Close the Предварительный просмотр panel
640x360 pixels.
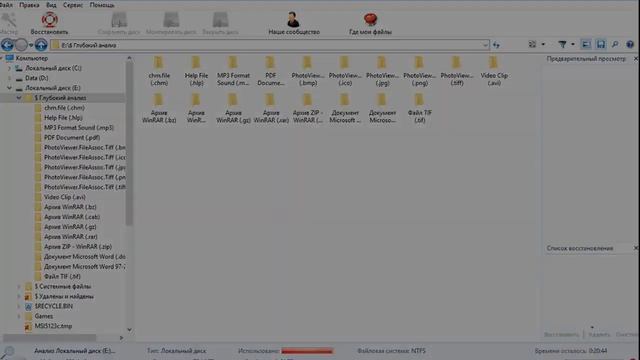[636, 59]
